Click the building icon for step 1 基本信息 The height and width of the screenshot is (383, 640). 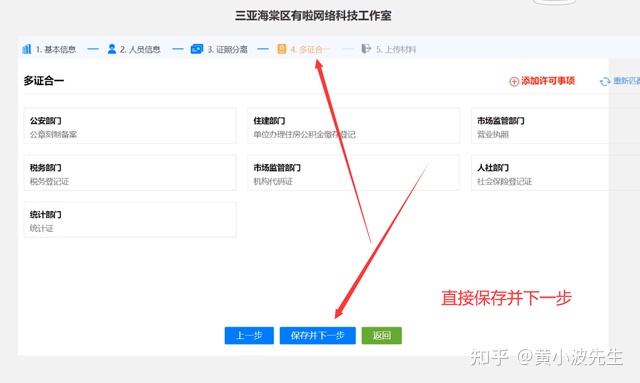(27, 49)
